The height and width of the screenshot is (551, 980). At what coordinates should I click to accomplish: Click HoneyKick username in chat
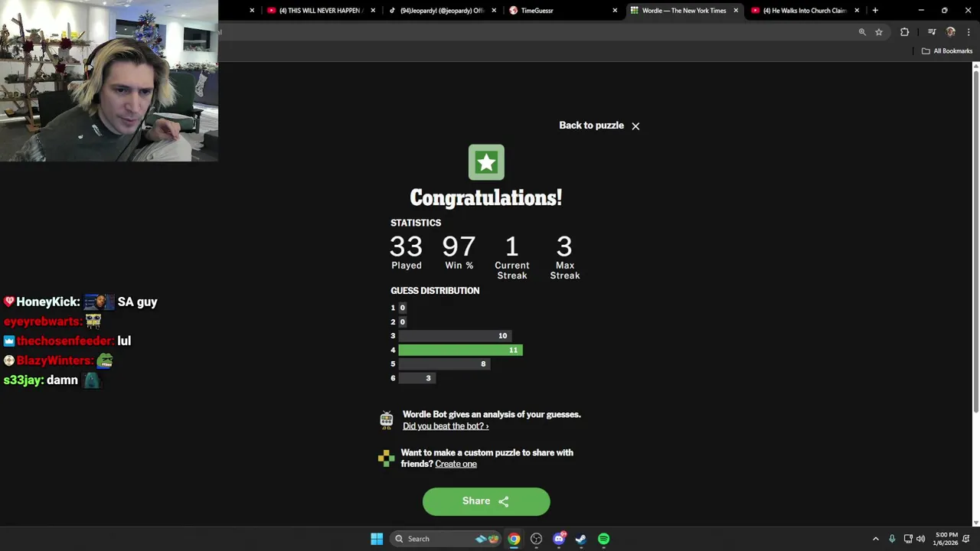(x=47, y=302)
